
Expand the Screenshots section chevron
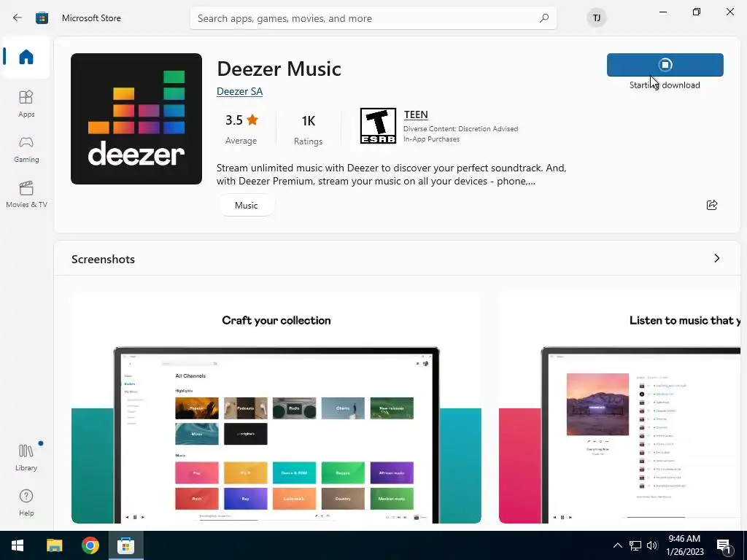tap(716, 258)
